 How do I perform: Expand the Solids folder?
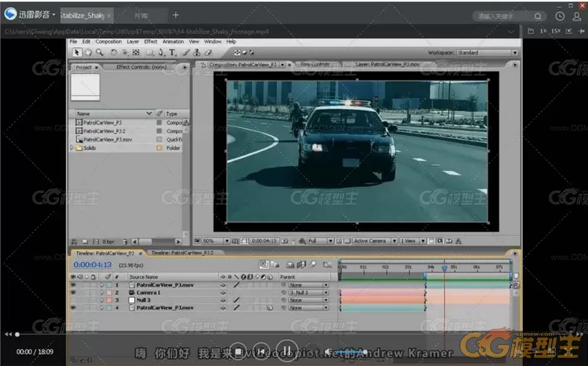point(72,148)
